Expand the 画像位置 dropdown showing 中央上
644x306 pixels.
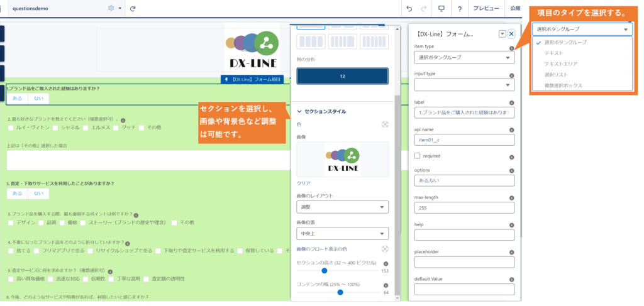(342, 234)
